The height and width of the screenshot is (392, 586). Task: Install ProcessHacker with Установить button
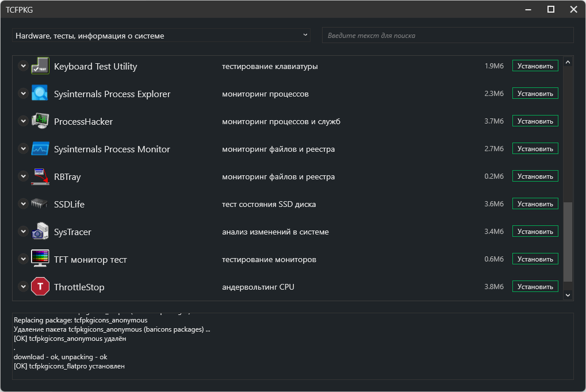coord(535,121)
